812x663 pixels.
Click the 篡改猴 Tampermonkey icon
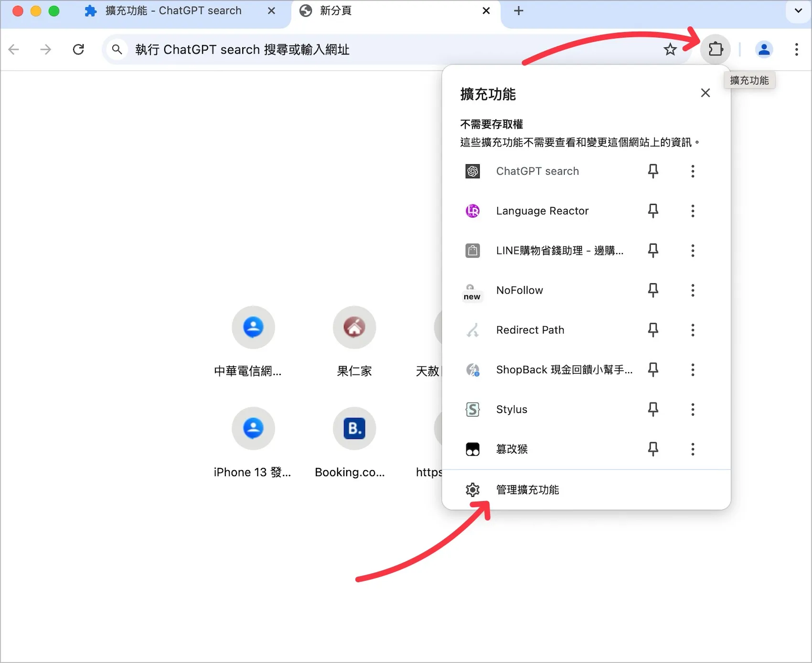pos(473,449)
